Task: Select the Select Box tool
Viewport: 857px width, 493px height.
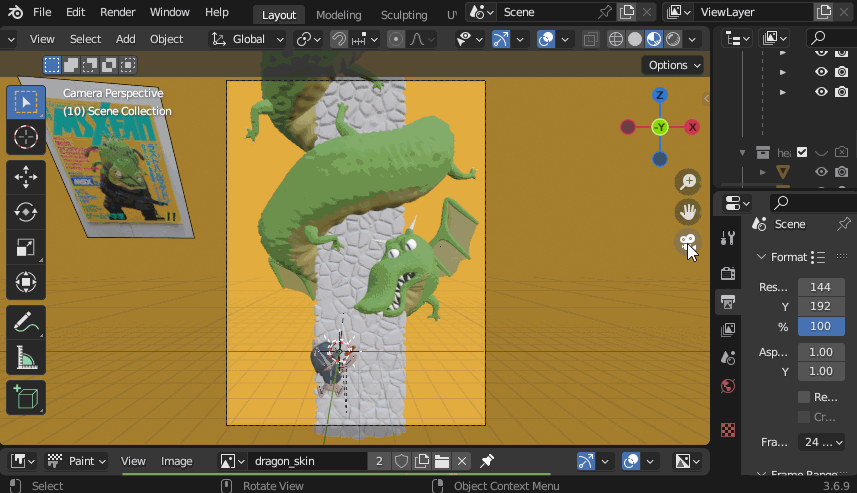Action: 26,102
